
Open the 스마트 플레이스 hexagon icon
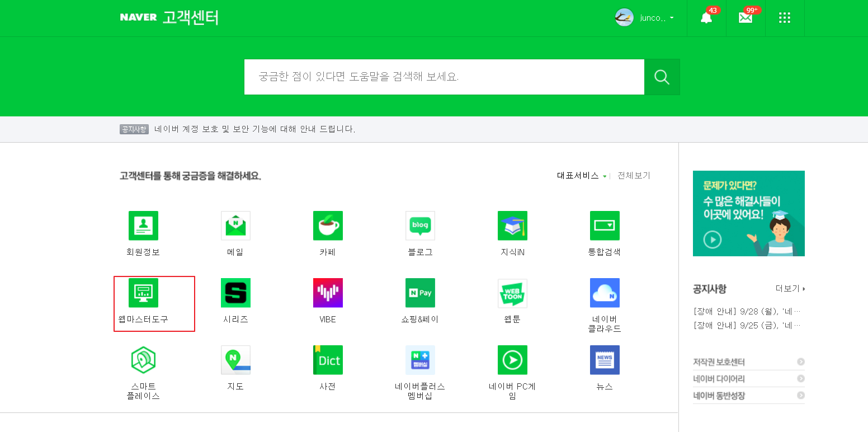tap(143, 360)
